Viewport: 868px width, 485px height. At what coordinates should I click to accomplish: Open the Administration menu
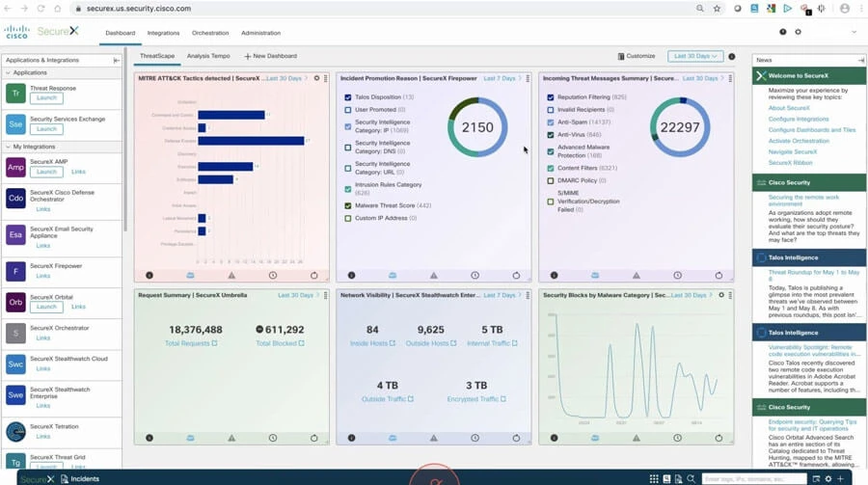(260, 33)
